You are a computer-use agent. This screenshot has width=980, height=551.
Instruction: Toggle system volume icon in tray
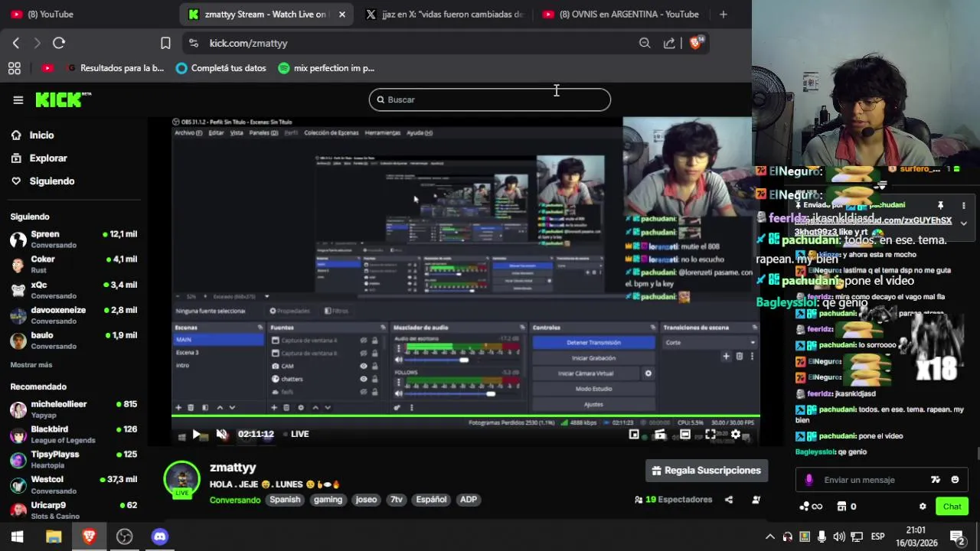(839, 536)
